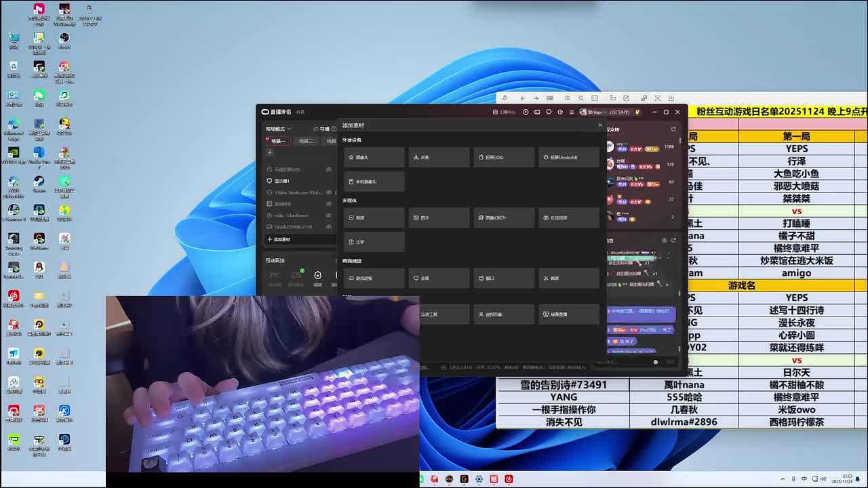Toggle visibility of the iOS screen-mirroring source
The image size is (868, 488).
click(329, 169)
